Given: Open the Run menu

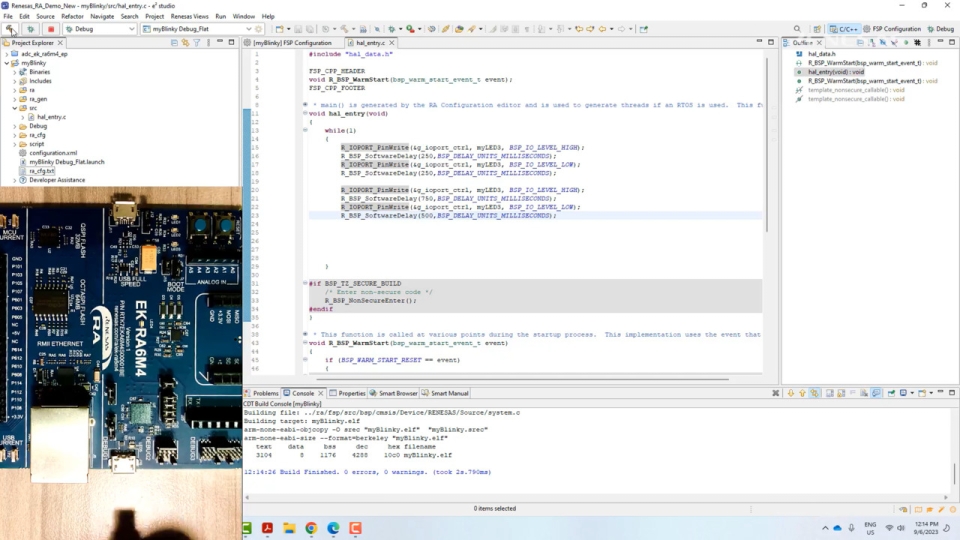Looking at the screenshot, I should (220, 17).
